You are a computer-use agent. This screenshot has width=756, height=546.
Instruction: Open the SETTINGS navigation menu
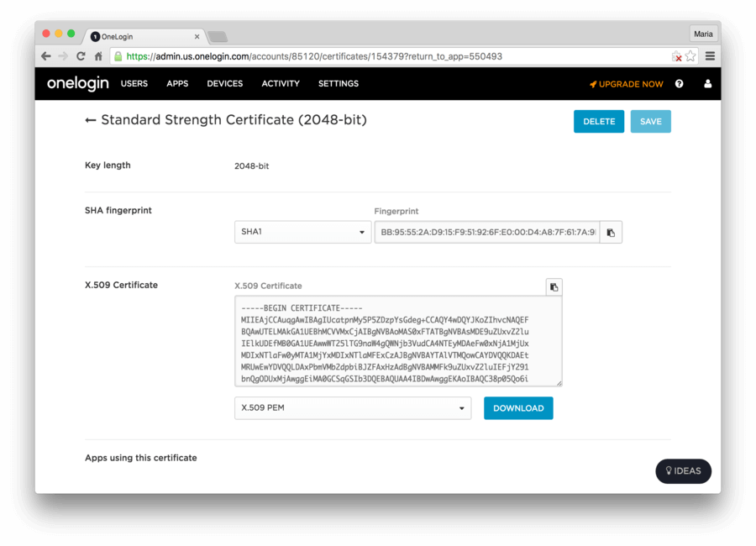click(x=338, y=83)
